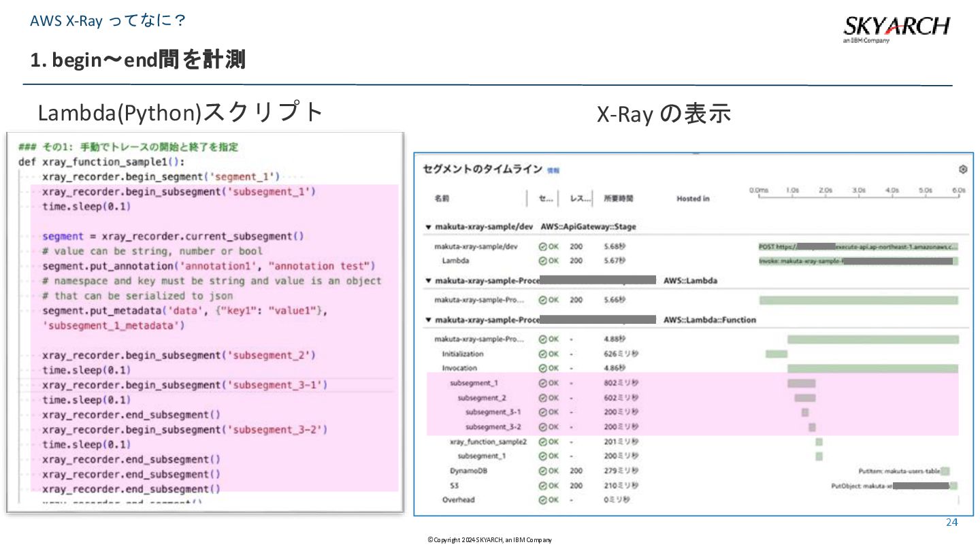Screen dimensions: 980x551
Task: Click the segment.put_annotation code line
Action: click(x=208, y=266)
